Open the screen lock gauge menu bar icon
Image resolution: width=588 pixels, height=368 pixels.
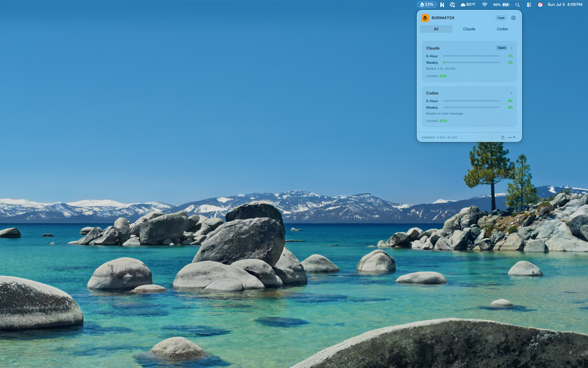click(452, 4)
